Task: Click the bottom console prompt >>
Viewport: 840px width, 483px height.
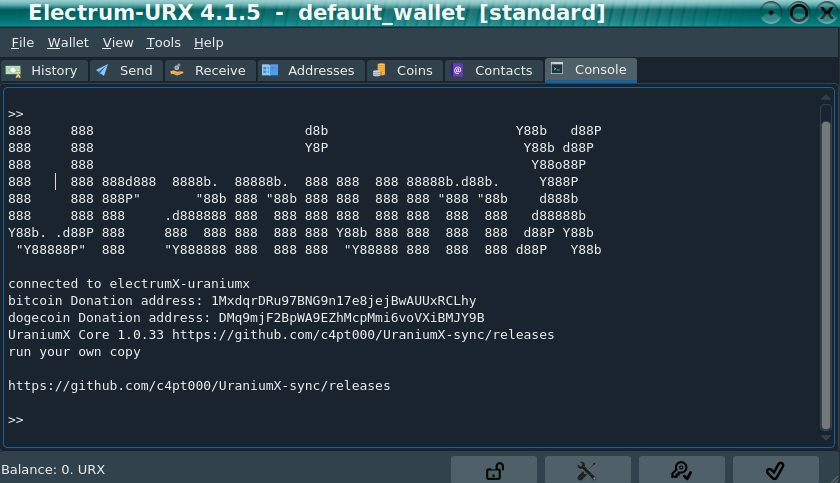Action: (x=16, y=420)
